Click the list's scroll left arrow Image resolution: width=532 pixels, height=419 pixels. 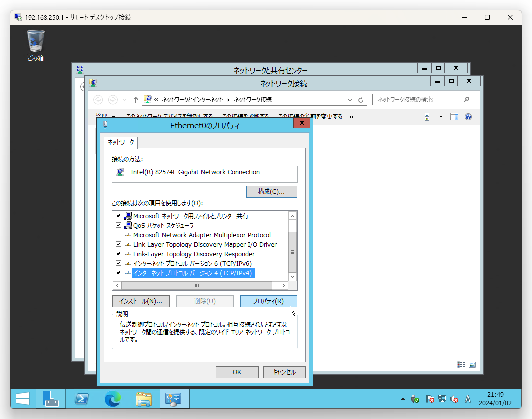tap(117, 285)
